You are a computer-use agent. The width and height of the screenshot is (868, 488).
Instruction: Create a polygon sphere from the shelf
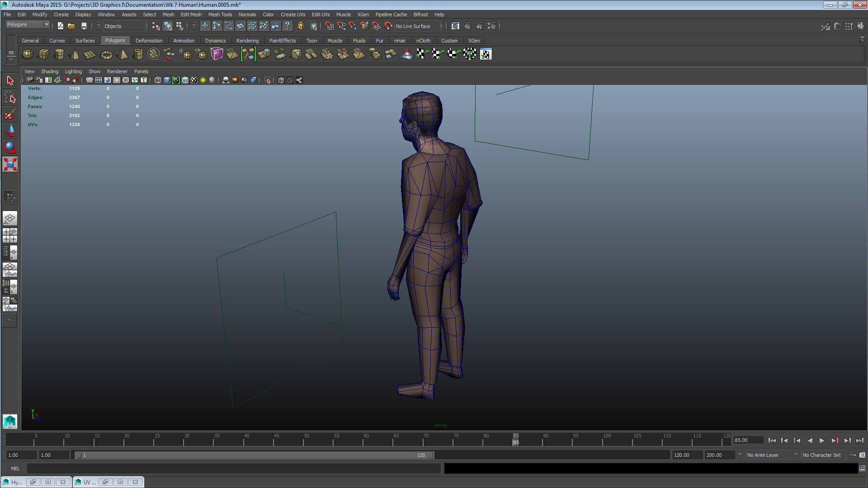pyautogui.click(x=27, y=54)
